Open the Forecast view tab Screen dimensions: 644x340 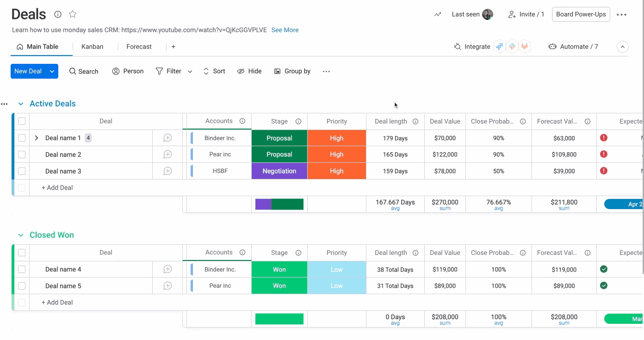click(139, 46)
